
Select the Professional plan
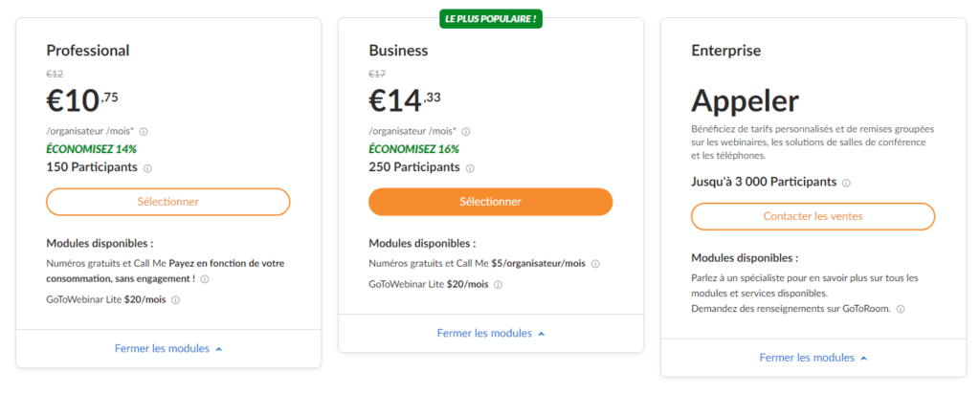point(168,202)
